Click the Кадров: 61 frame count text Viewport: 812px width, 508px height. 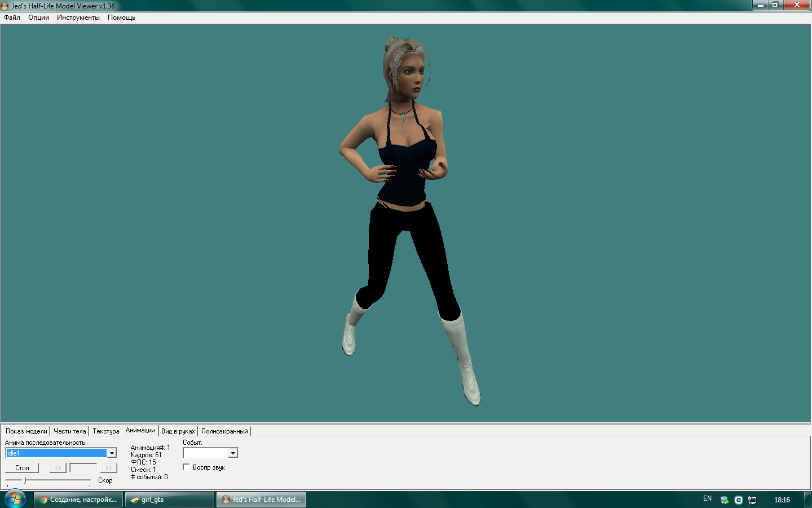146,455
